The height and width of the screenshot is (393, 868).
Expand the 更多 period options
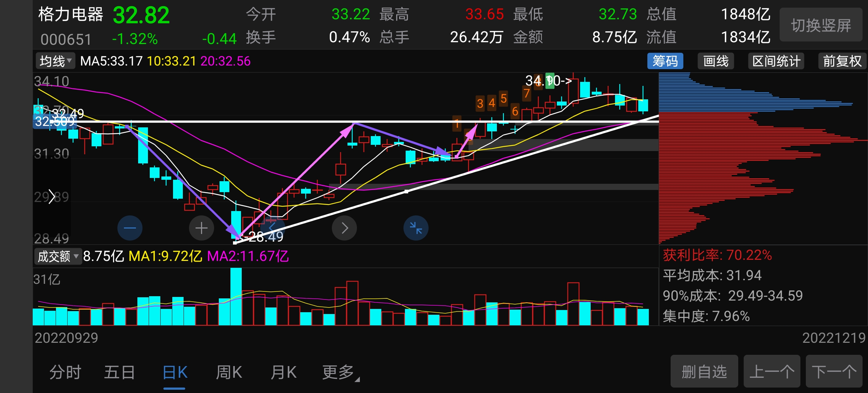tap(341, 372)
